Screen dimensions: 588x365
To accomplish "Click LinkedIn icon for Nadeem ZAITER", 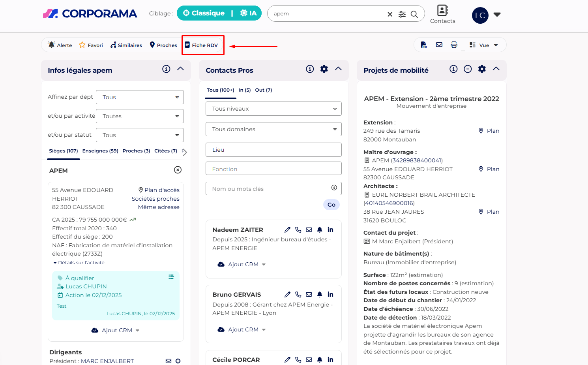I will point(330,230).
